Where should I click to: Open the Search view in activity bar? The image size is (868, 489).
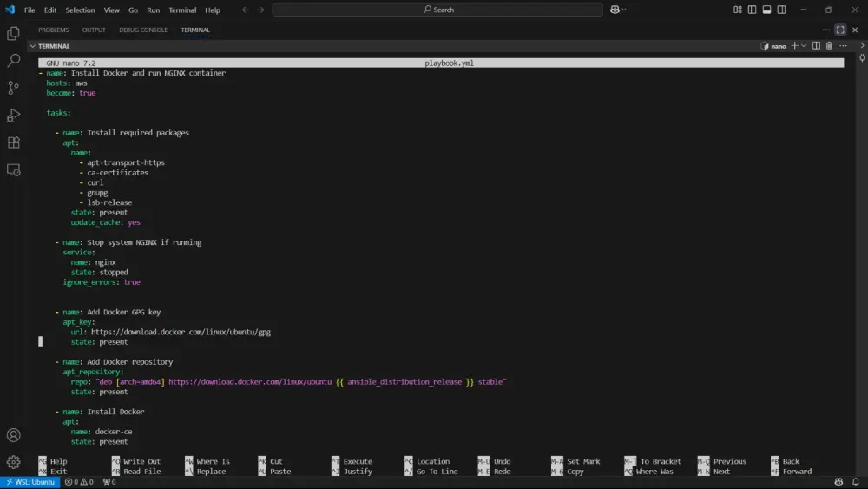[13, 60]
